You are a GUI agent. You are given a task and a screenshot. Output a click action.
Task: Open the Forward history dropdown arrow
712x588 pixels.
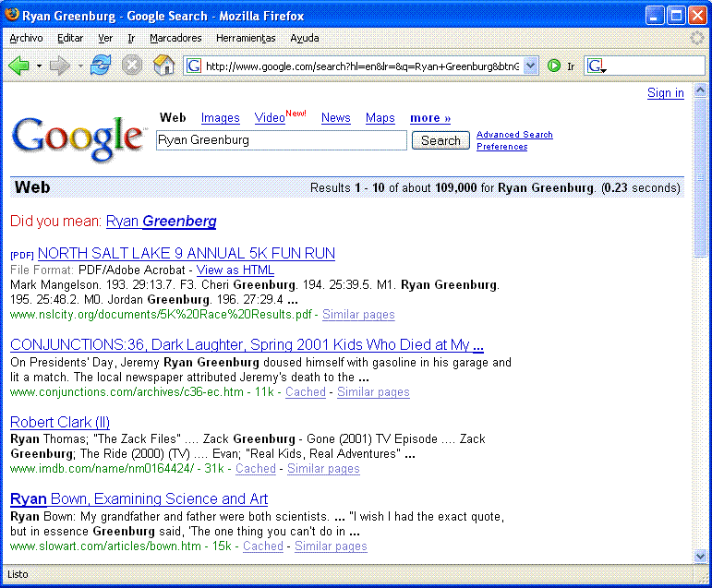[x=80, y=66]
